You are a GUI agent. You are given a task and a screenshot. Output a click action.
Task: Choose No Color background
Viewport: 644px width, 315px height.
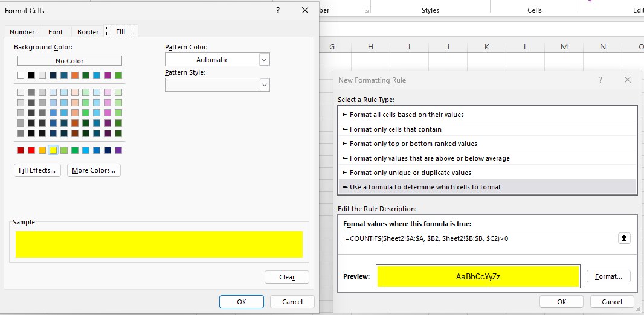click(x=69, y=61)
